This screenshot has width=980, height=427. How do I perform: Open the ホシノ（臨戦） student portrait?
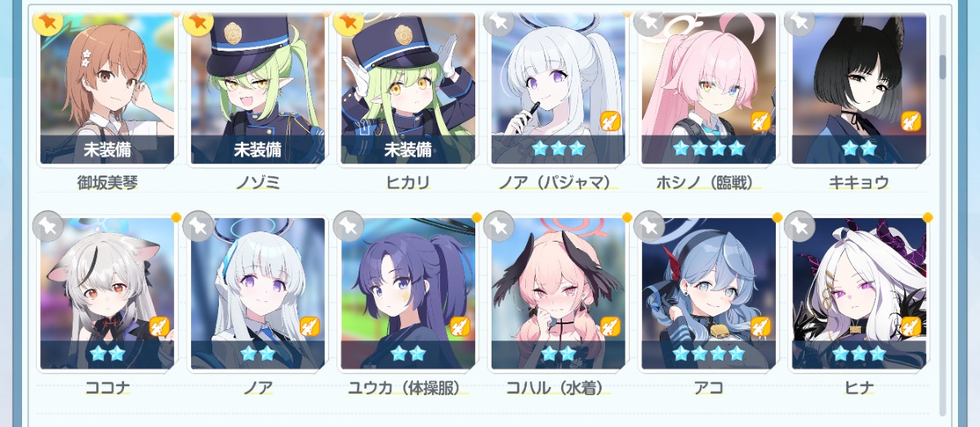click(708, 88)
